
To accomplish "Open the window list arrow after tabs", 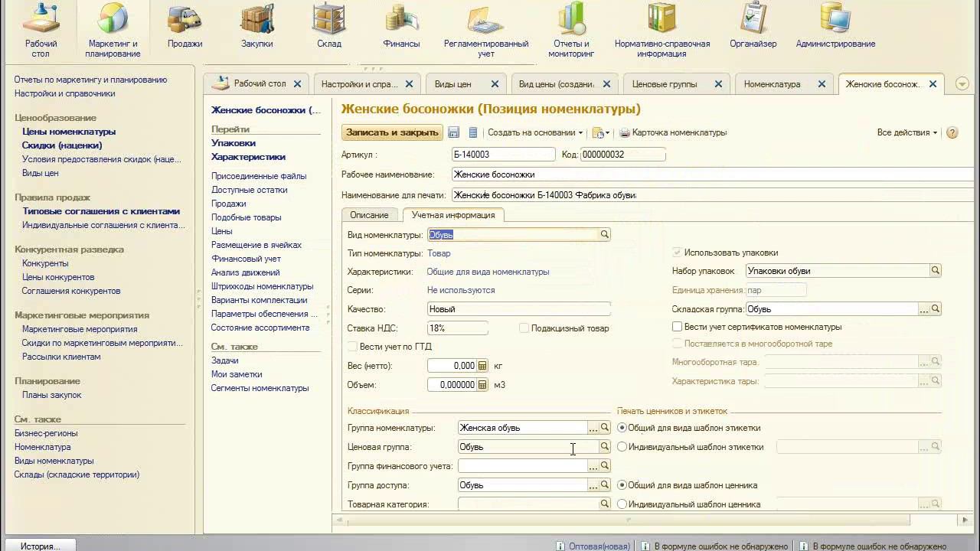I will [962, 84].
